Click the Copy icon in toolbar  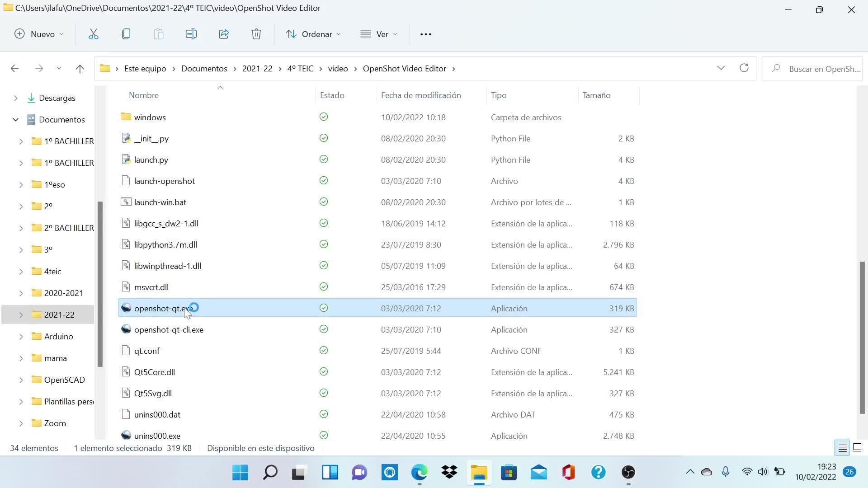click(x=126, y=34)
